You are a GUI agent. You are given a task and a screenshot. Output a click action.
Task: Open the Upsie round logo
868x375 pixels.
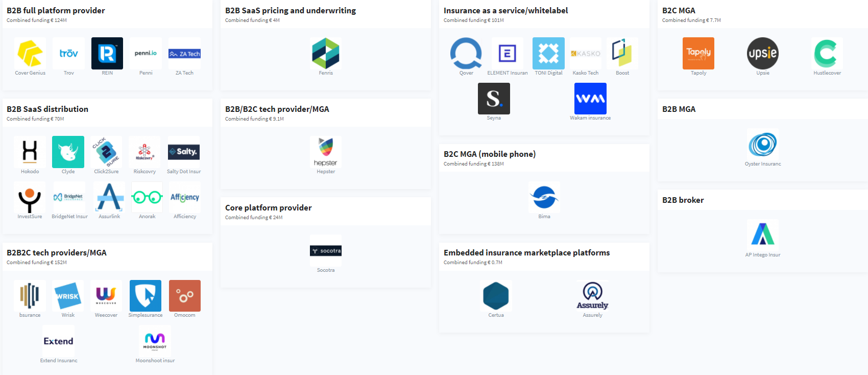tap(763, 53)
